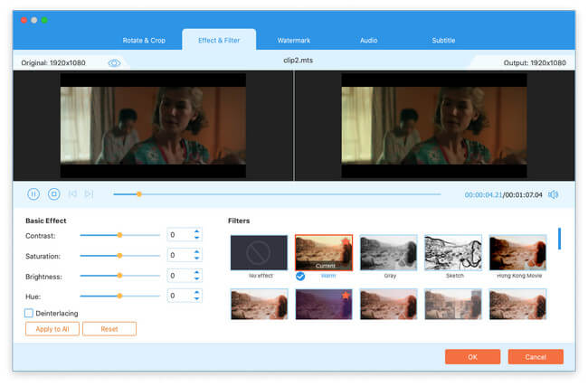Click the Contrast slider
Image resolution: width=588 pixels, height=386 pixels.
pos(120,235)
